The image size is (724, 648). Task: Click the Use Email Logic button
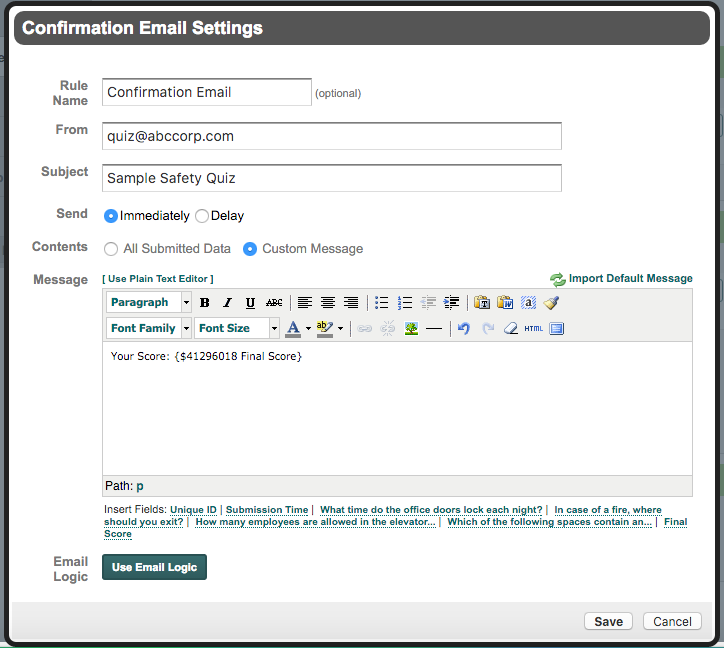(154, 567)
